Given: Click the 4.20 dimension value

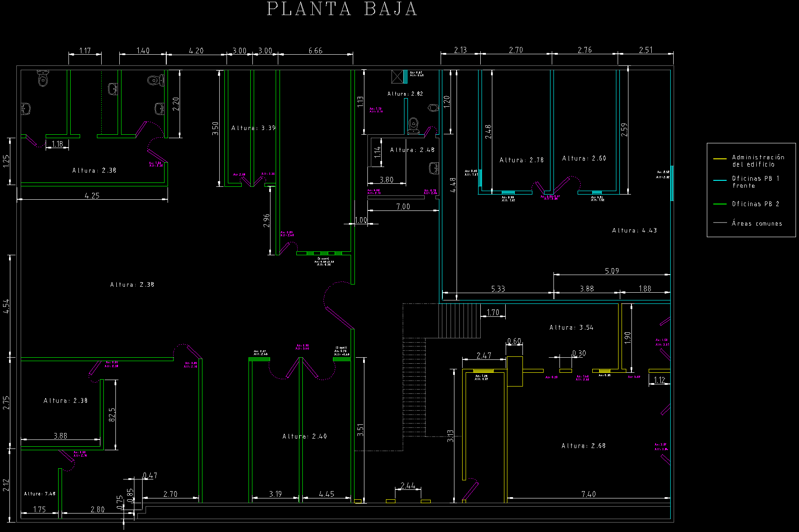Looking at the screenshot, I should click(196, 50).
